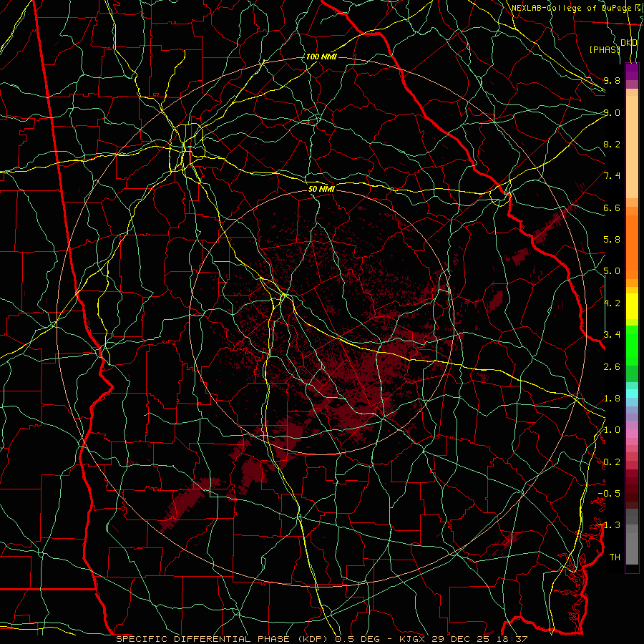The image size is (644, 644).
Task: Select the 4.2 scale value
Action: tap(612, 303)
